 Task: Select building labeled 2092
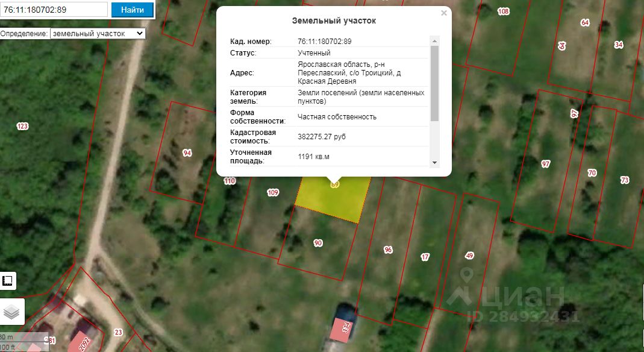84,344
